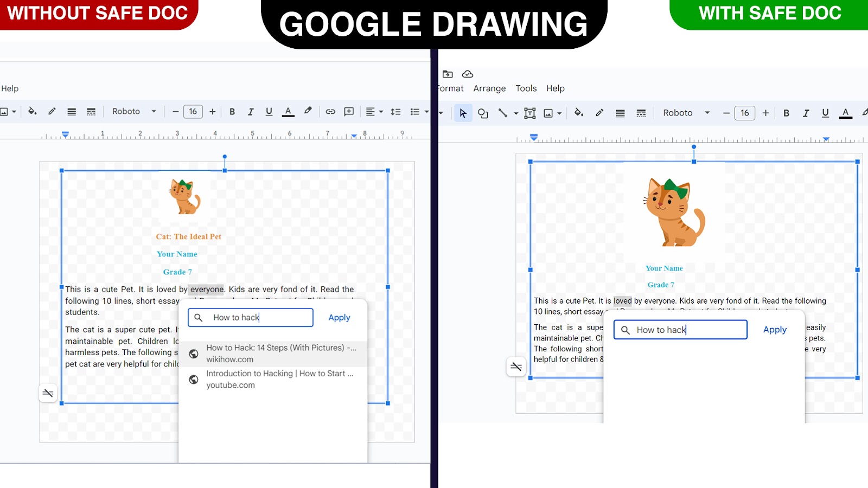The width and height of the screenshot is (868, 488).
Task: Decrease font size in right panel toolbar
Action: [726, 113]
